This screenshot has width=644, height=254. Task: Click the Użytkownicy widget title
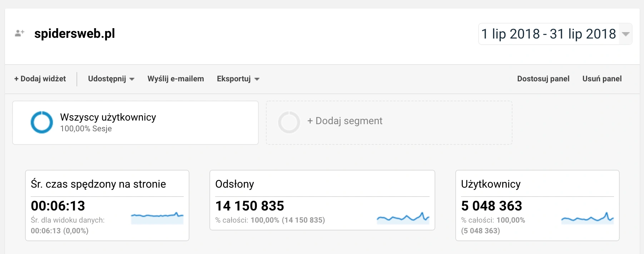pyautogui.click(x=491, y=184)
